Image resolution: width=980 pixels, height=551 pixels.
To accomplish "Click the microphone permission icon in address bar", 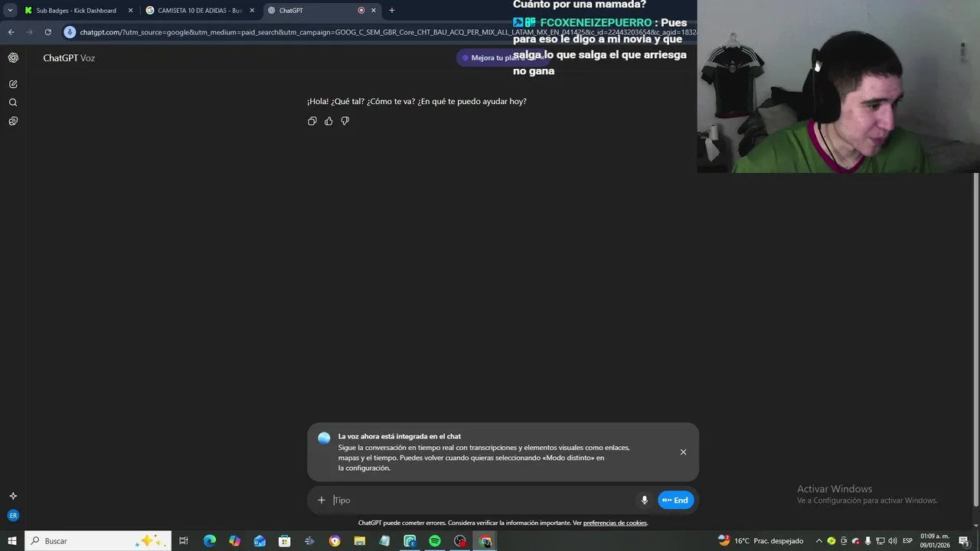I will [x=70, y=32].
